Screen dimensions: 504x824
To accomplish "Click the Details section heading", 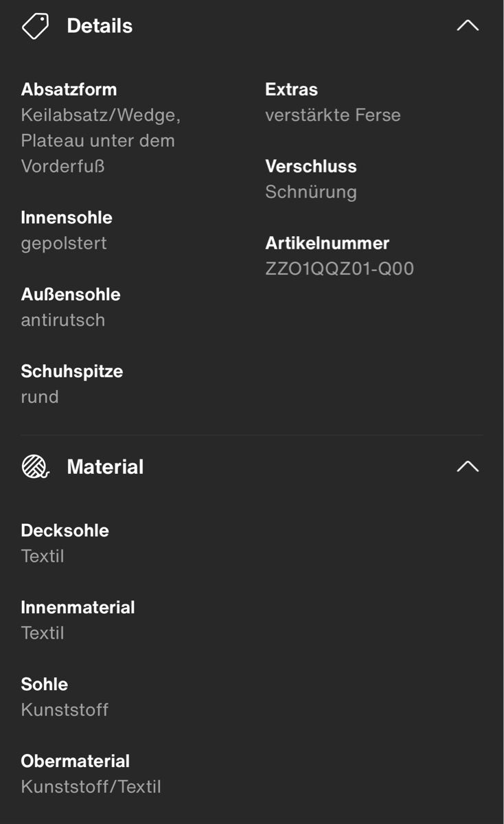I will click(100, 26).
